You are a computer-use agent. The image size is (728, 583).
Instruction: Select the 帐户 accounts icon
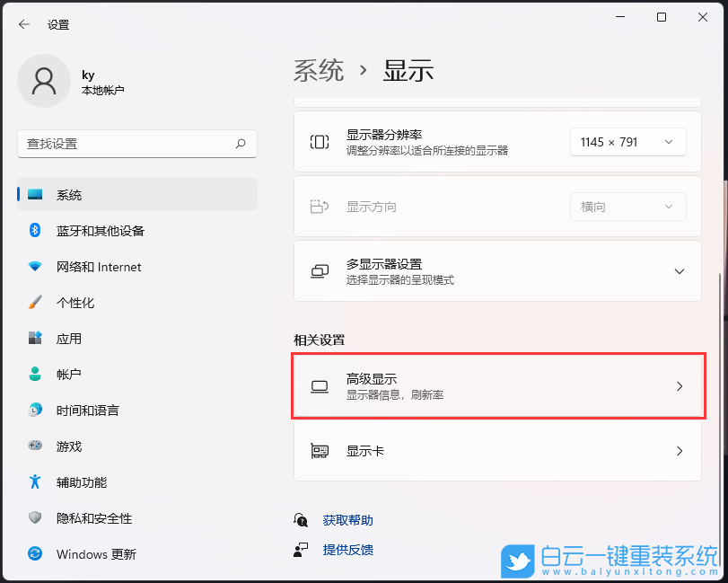[35, 375]
